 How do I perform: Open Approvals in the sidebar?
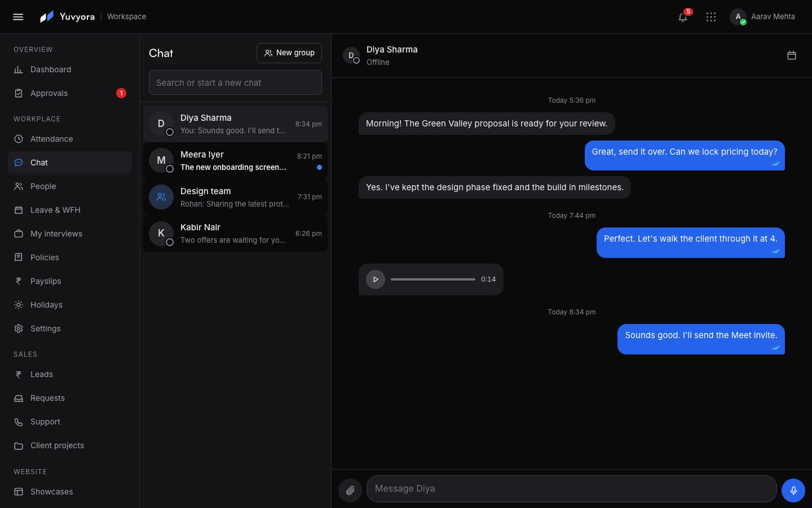[70, 93]
